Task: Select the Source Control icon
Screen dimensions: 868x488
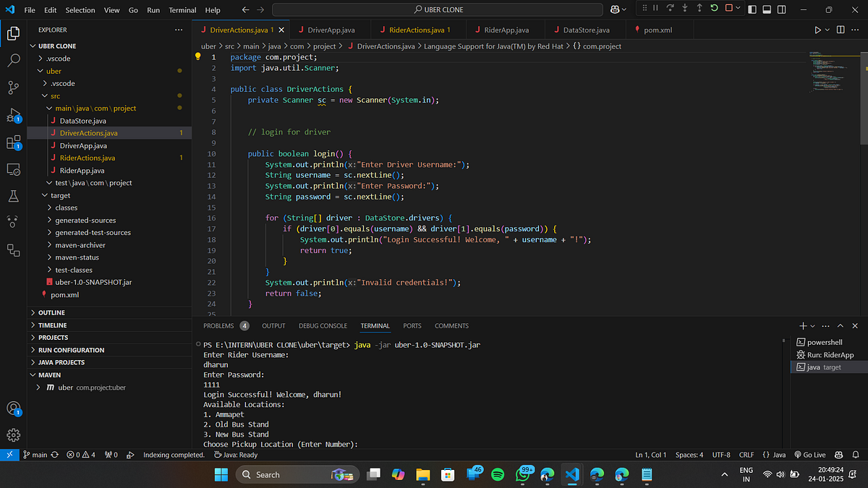Action: 14,88
